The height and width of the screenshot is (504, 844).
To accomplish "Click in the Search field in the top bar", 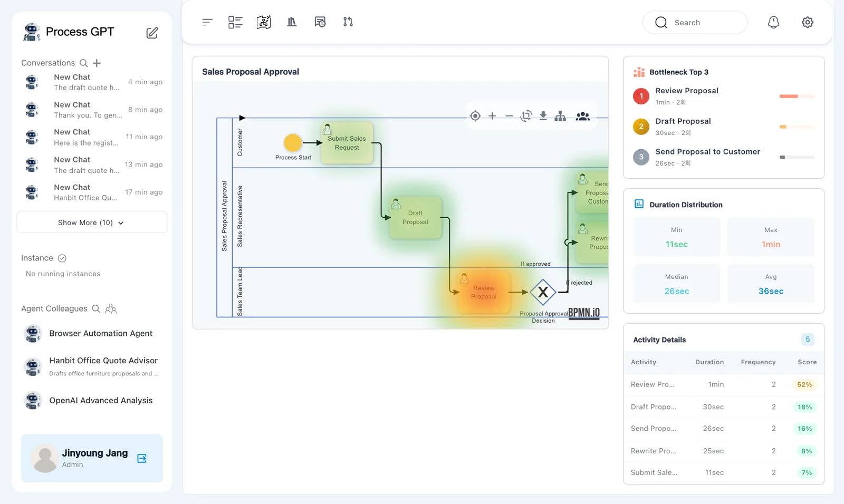I will (x=695, y=23).
